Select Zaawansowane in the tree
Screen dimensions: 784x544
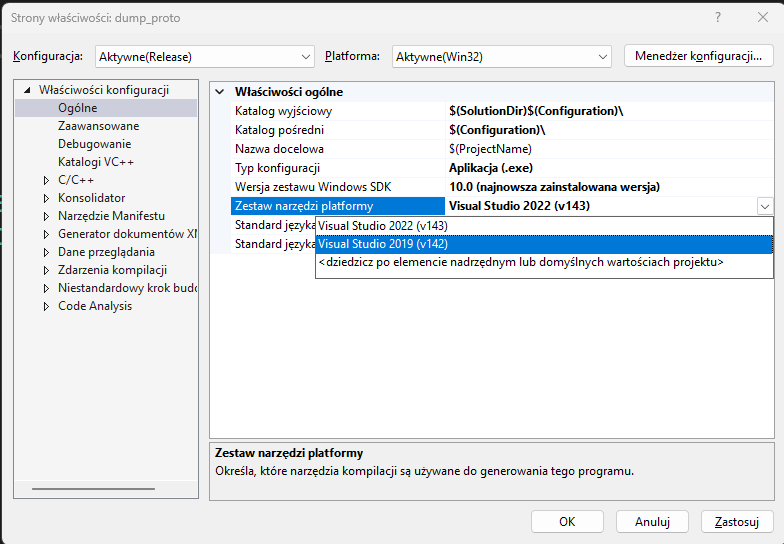pos(98,126)
